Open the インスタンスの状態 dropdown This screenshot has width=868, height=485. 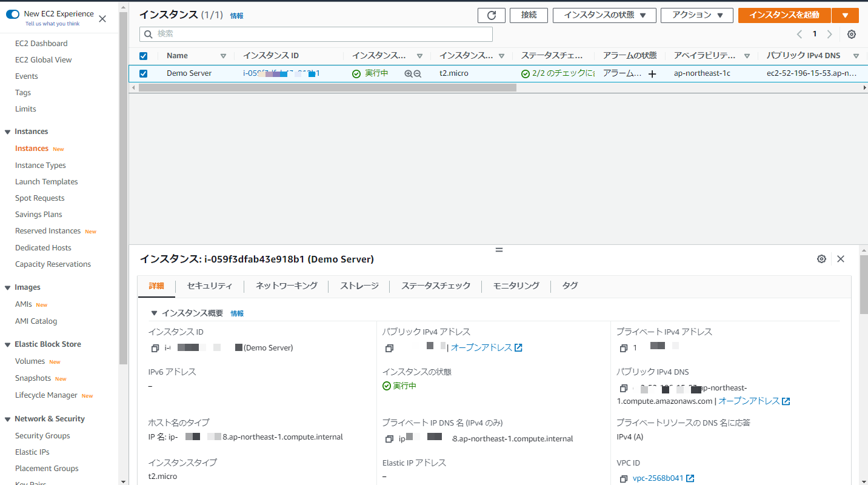604,15
